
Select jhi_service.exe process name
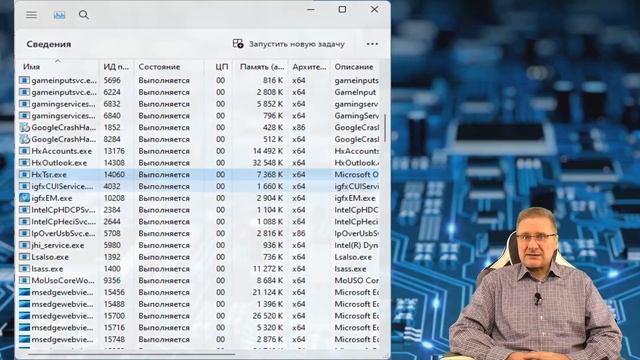(58, 245)
